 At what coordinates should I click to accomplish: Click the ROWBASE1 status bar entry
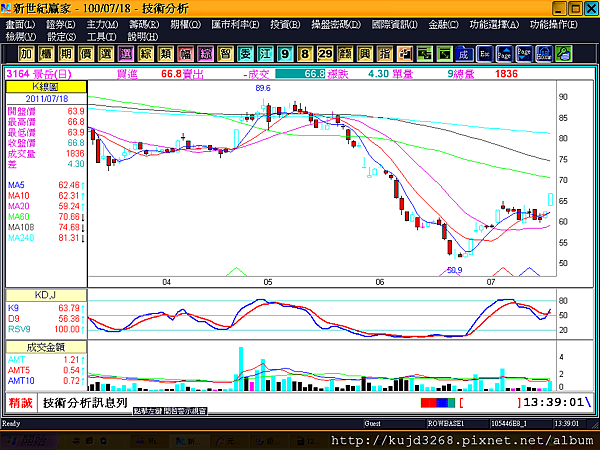445,424
